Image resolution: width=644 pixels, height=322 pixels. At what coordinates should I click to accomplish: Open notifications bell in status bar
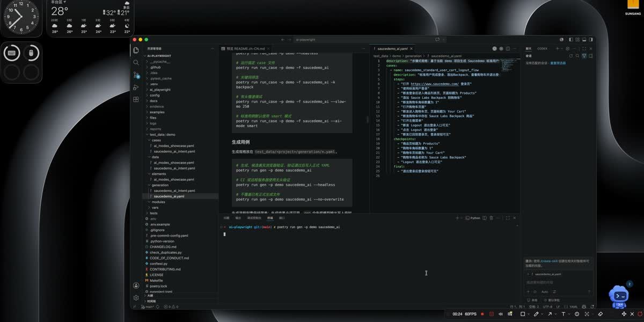[592, 306]
